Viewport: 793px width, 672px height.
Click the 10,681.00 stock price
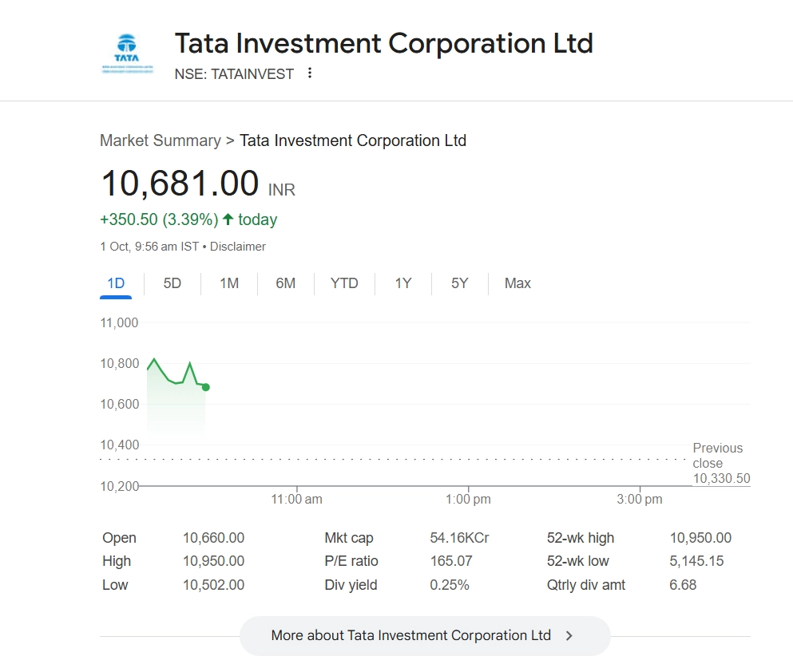(180, 183)
